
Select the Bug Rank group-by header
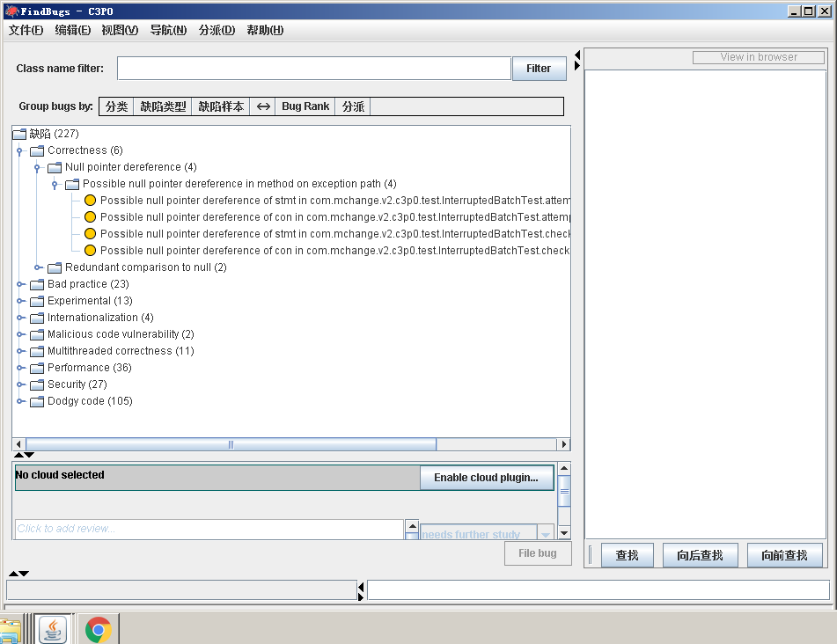point(305,106)
